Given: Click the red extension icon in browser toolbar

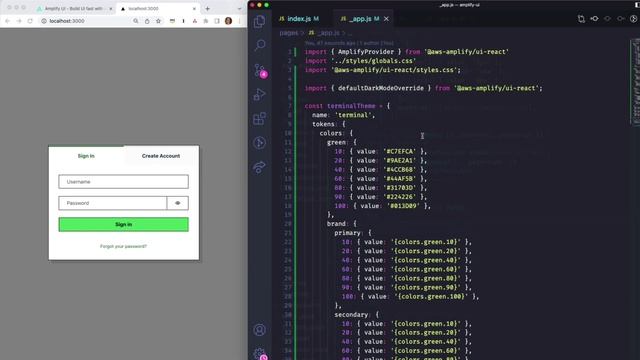Looking at the screenshot, I should [195, 21].
